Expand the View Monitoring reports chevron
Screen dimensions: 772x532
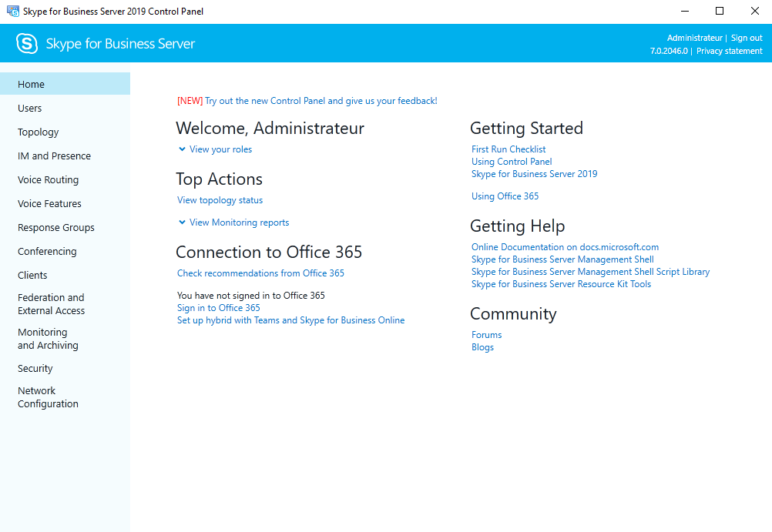(182, 223)
